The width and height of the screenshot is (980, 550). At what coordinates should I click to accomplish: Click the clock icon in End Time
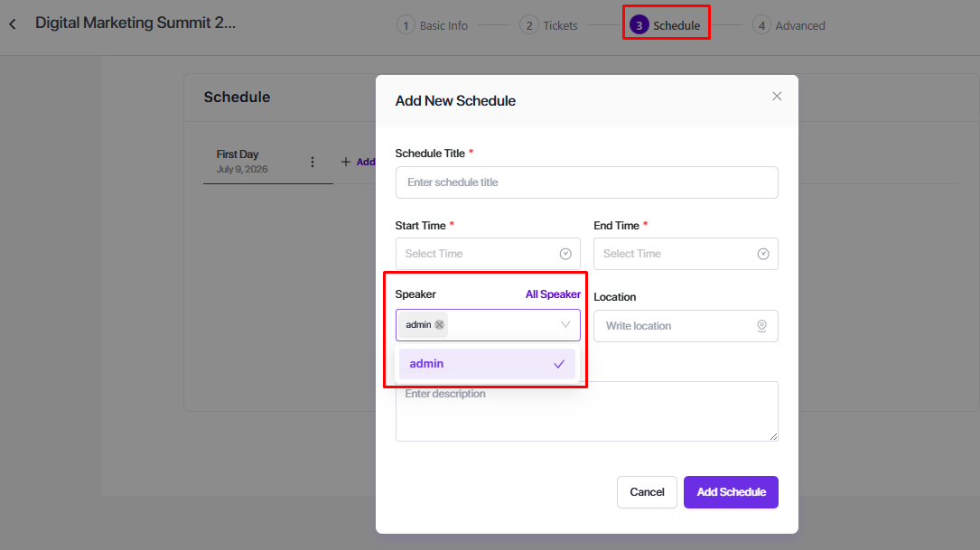click(x=763, y=254)
